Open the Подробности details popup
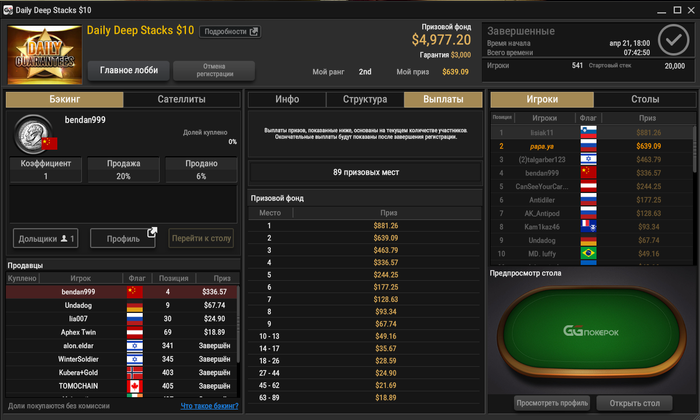The image size is (700, 420). 230,31
